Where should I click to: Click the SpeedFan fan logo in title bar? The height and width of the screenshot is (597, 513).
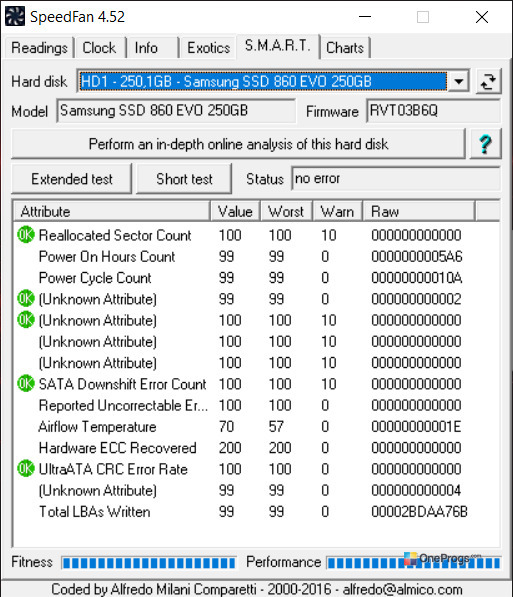click(x=15, y=16)
